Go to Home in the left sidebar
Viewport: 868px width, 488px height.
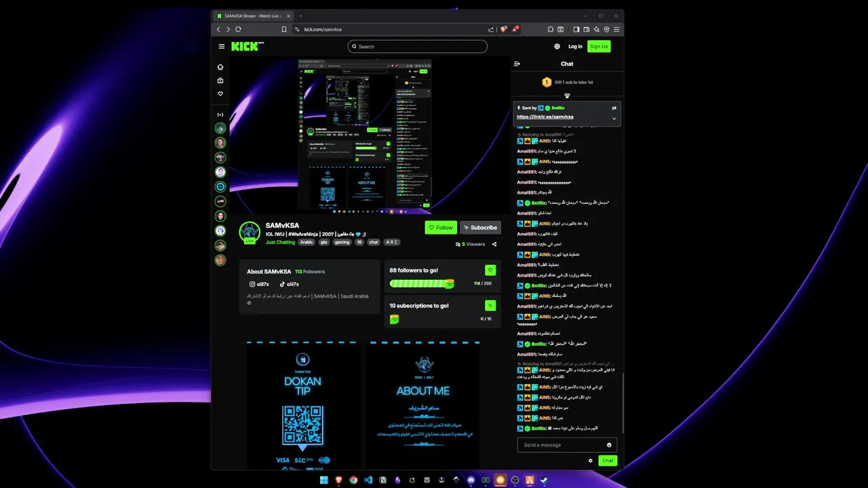click(x=220, y=67)
